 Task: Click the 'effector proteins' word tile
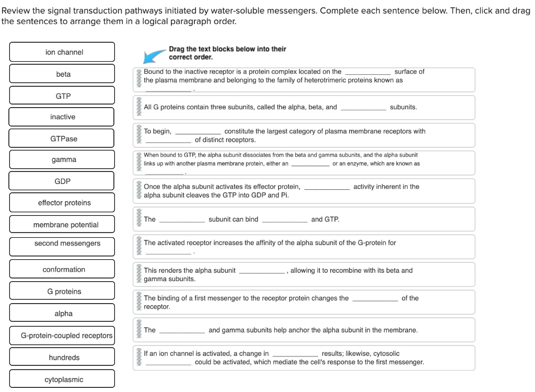click(x=62, y=202)
